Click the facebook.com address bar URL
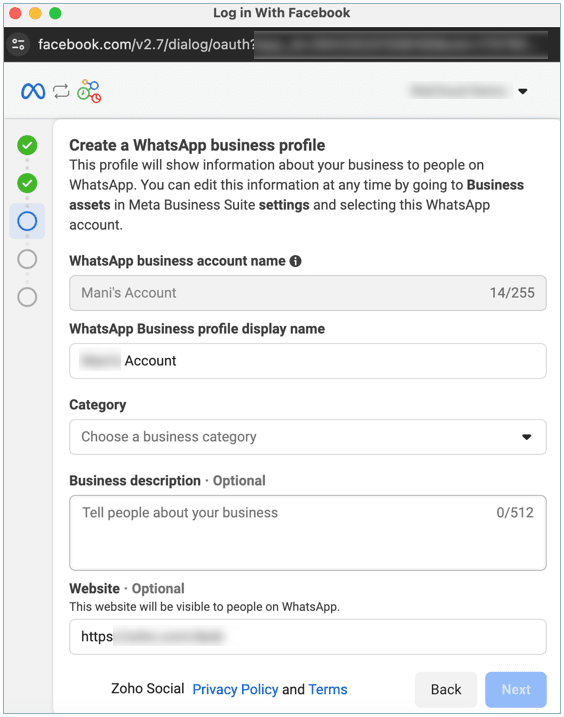564x717 pixels. point(146,44)
